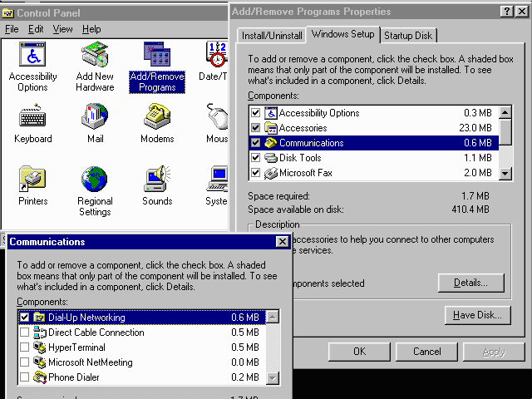Uncheck the Dial-Up Networking checkbox

24,318
